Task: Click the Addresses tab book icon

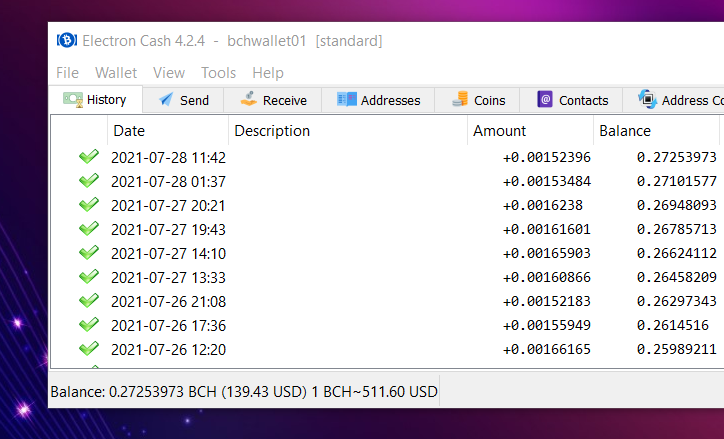Action: click(347, 99)
